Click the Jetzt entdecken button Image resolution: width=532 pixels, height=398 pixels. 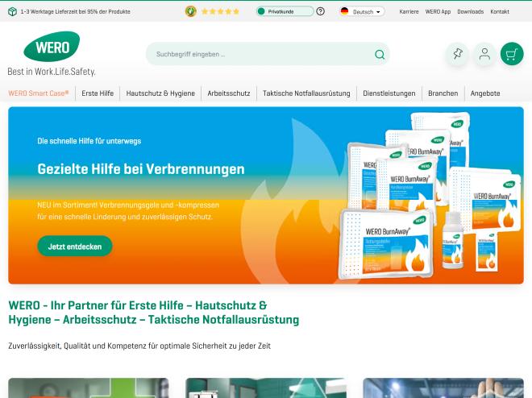pyautogui.click(x=75, y=247)
